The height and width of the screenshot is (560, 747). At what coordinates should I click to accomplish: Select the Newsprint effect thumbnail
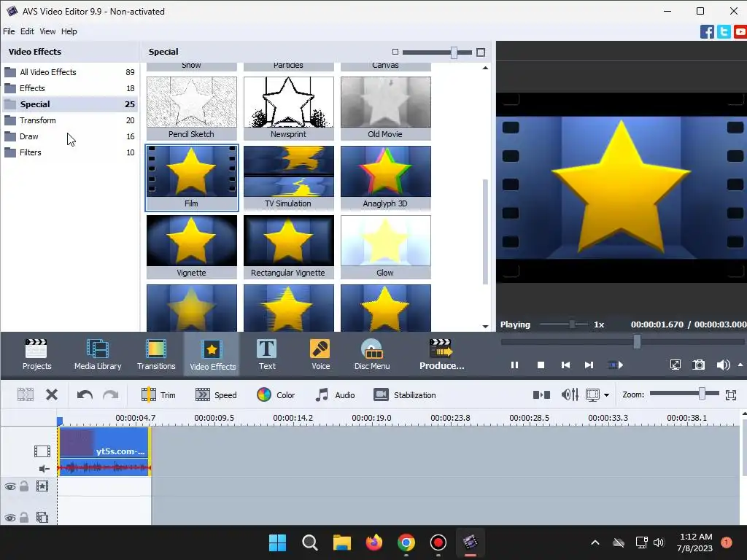[289, 108]
